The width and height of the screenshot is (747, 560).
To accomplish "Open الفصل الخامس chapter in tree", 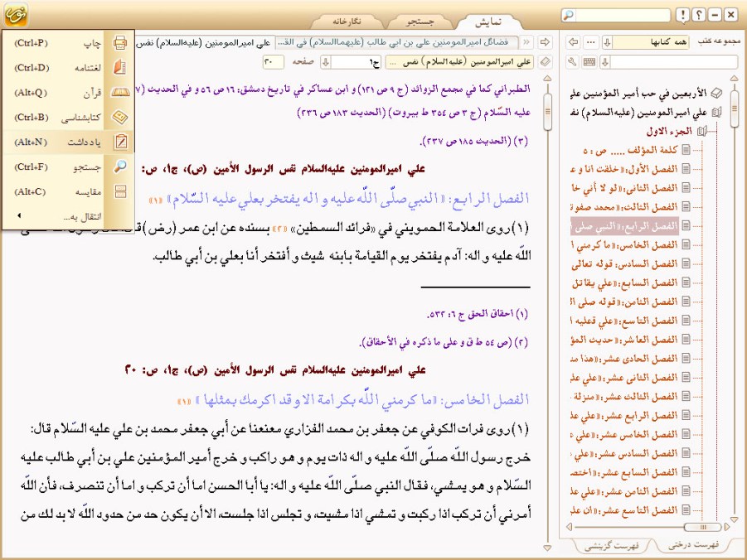I will coord(624,244).
